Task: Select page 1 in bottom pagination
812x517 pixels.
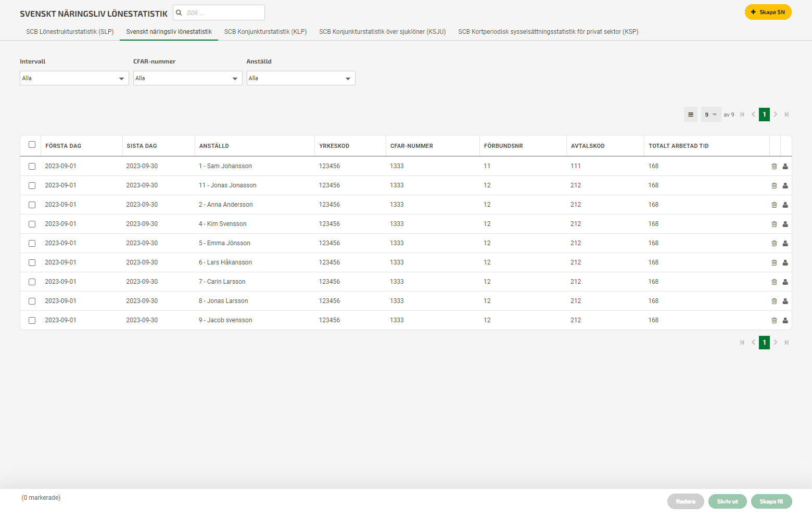Action: point(764,343)
